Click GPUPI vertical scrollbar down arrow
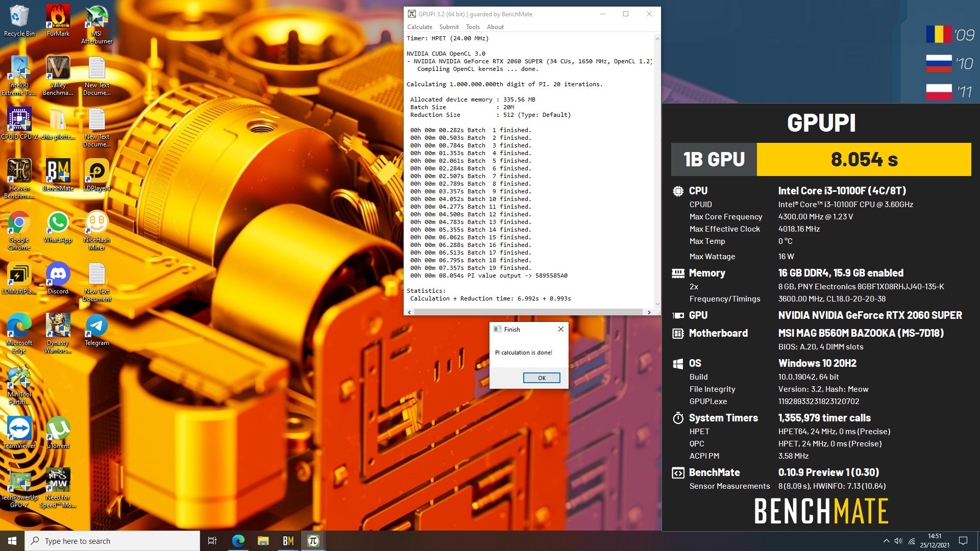Screen dimensions: 980x551 [657, 304]
